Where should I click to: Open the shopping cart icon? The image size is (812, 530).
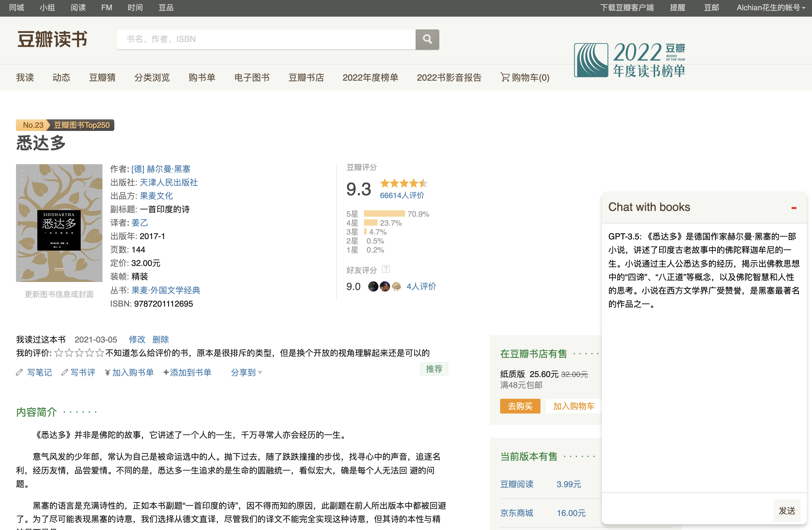coord(505,77)
